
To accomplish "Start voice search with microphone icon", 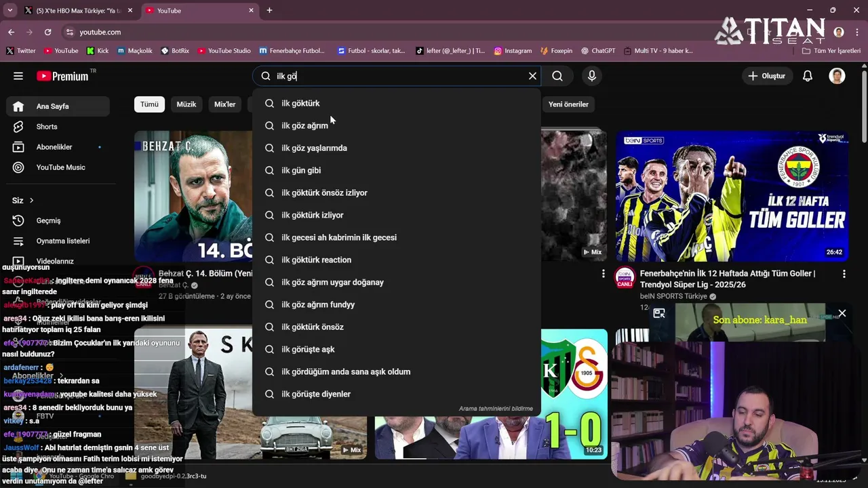I will [592, 76].
